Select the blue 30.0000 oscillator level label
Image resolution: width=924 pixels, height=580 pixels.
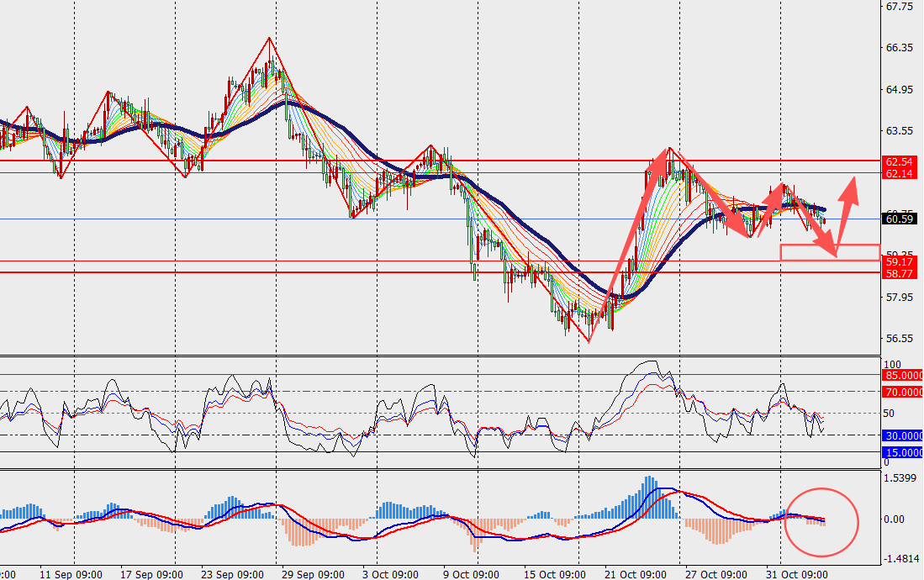click(x=901, y=435)
